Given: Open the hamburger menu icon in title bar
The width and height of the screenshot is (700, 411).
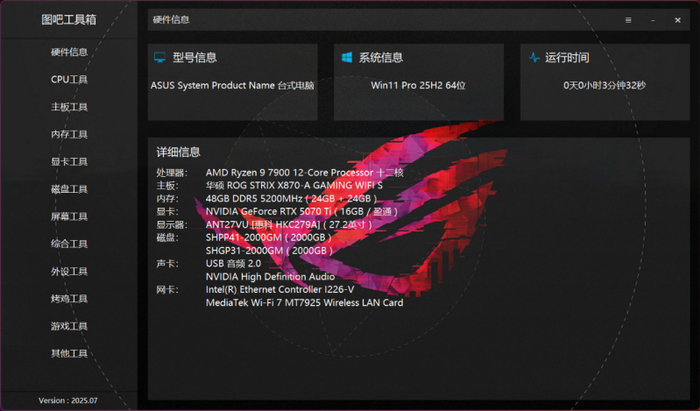Looking at the screenshot, I should (628, 20).
